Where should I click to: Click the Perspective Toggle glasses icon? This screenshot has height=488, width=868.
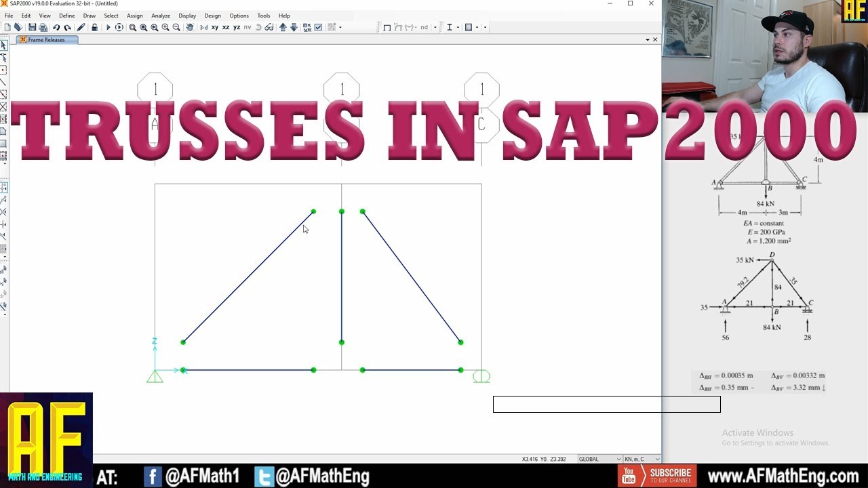coord(269,27)
